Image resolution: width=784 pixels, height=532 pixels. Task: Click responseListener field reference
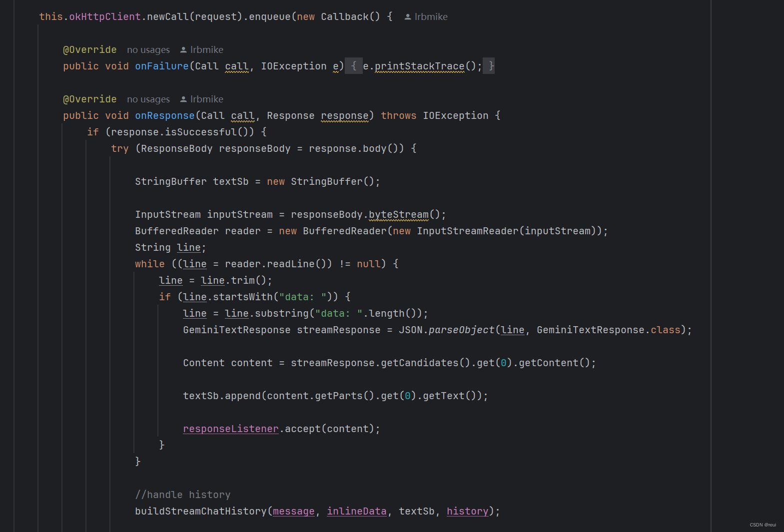click(231, 429)
